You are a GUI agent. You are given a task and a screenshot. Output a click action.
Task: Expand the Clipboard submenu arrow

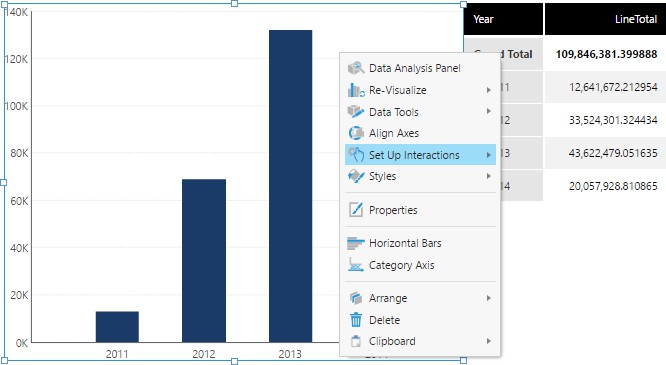tap(488, 341)
